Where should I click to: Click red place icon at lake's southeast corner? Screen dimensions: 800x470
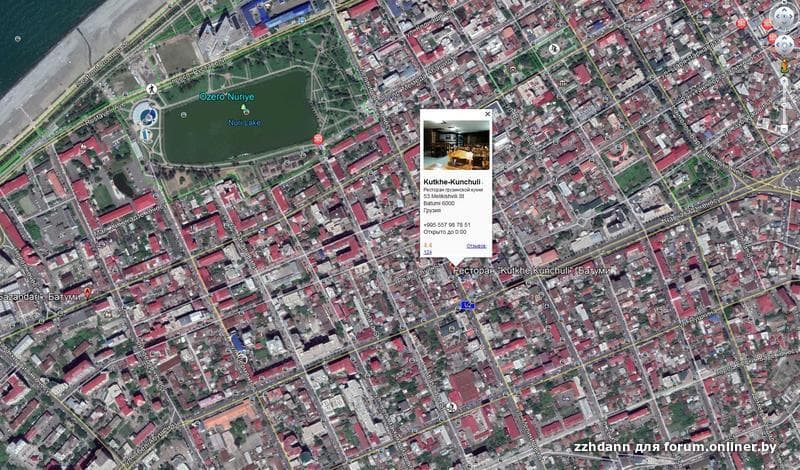pyautogui.click(x=319, y=139)
